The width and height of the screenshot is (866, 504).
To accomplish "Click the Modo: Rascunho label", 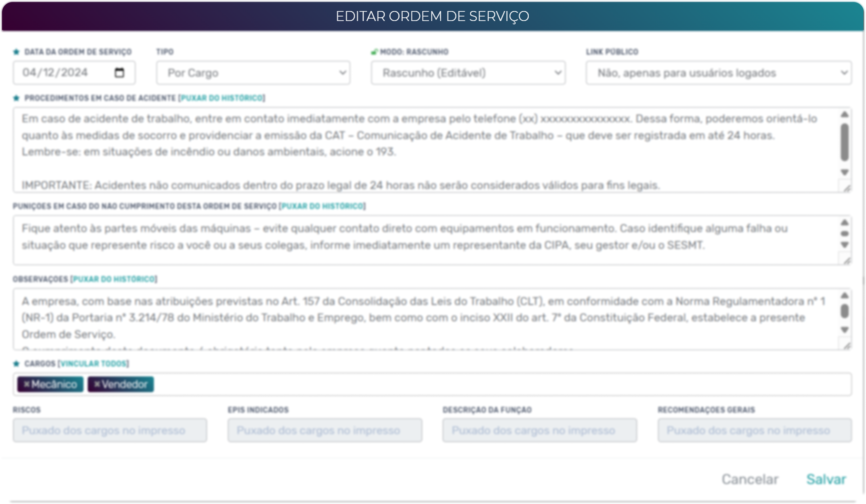I will 414,52.
